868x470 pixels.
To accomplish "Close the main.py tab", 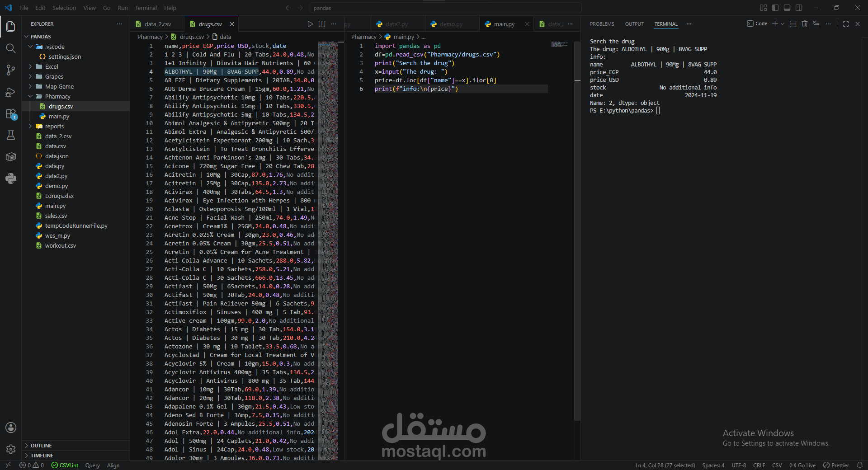I will (x=527, y=24).
